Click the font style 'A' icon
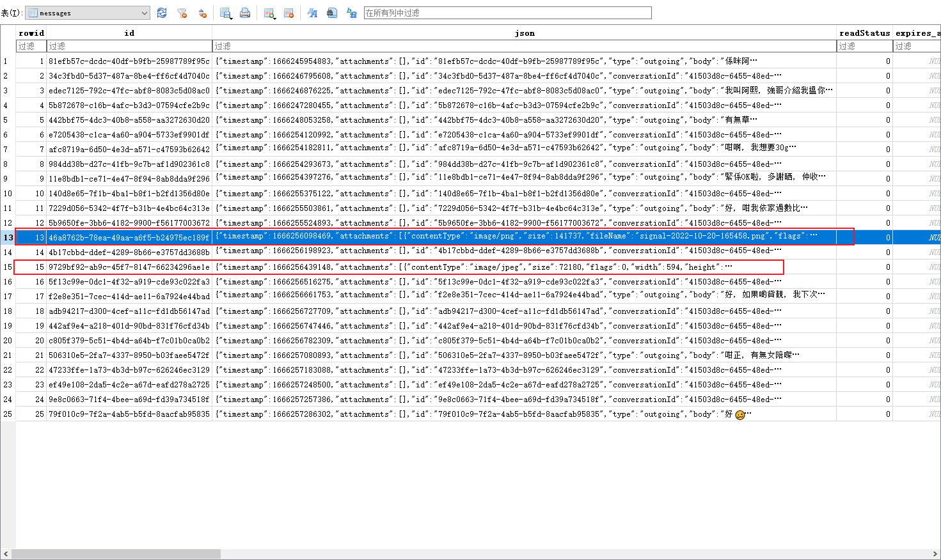 coord(312,13)
